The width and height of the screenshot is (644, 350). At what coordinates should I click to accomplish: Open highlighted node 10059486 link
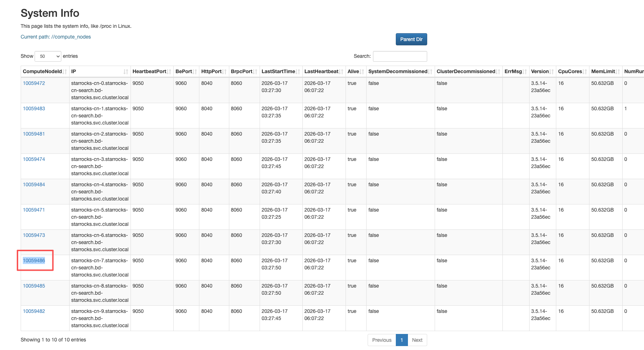tap(34, 260)
